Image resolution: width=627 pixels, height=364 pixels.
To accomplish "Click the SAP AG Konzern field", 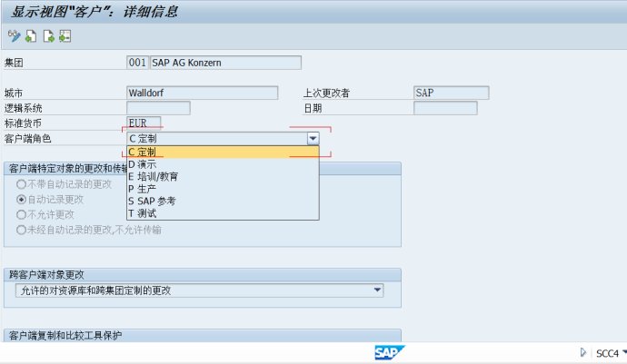I will click(225, 63).
